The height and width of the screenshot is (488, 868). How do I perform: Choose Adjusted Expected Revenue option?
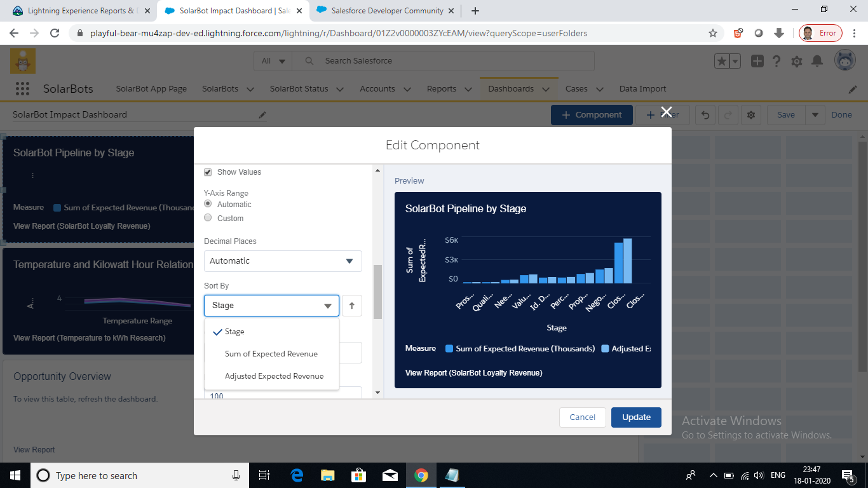(x=272, y=376)
